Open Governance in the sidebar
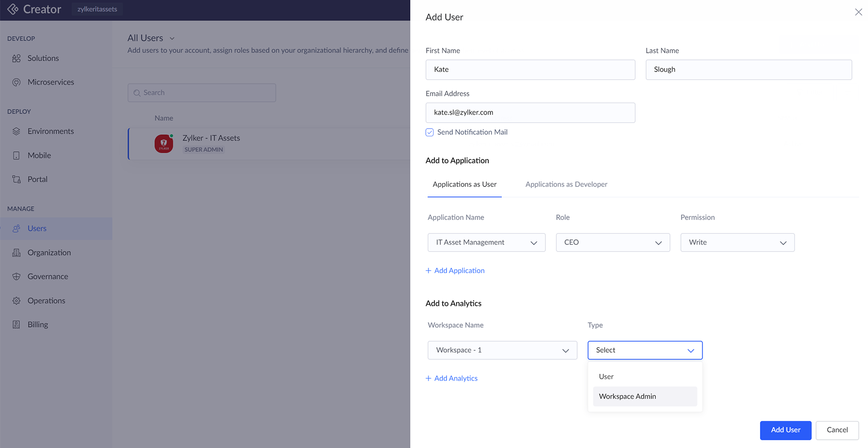868x448 pixels. (56, 277)
